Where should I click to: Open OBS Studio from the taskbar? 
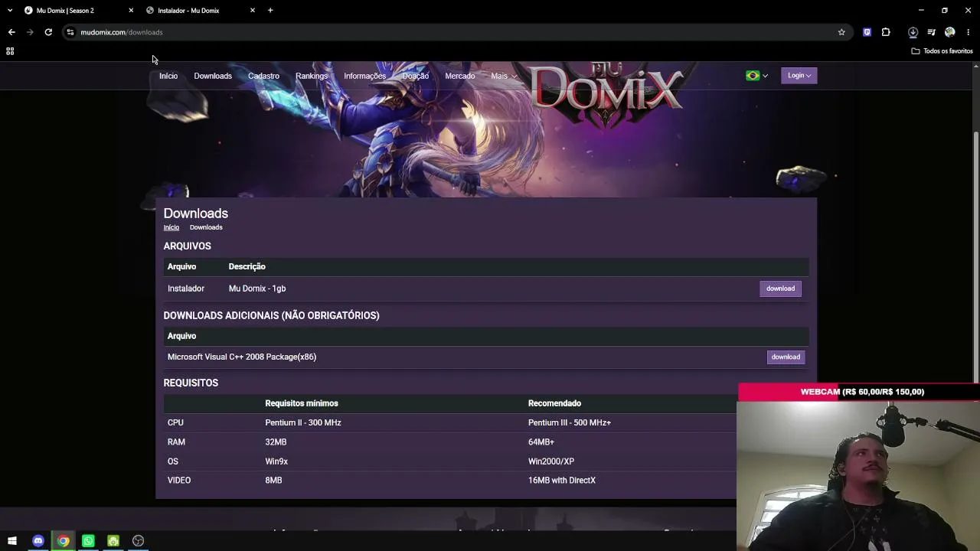138,541
